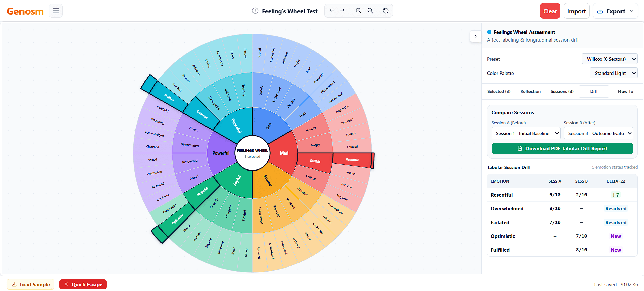Switch to the Diff tab
Viewport: 644px width, 291px height.
tap(594, 91)
